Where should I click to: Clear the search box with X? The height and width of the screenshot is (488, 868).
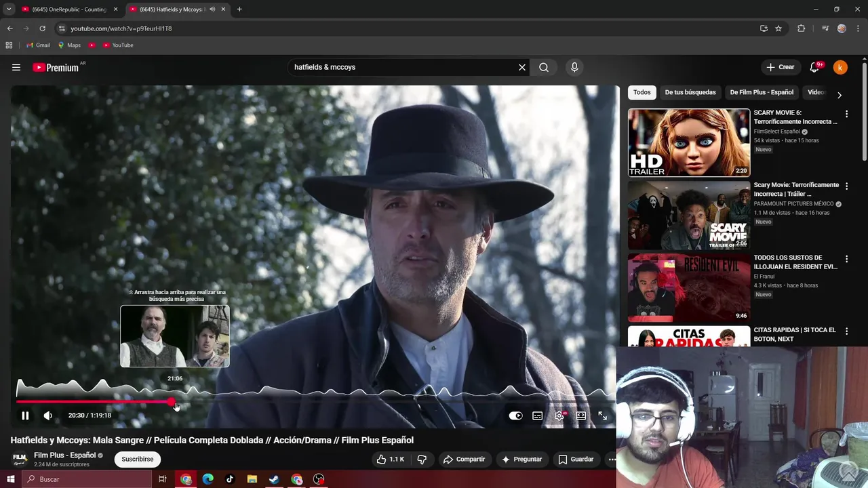[x=522, y=67]
